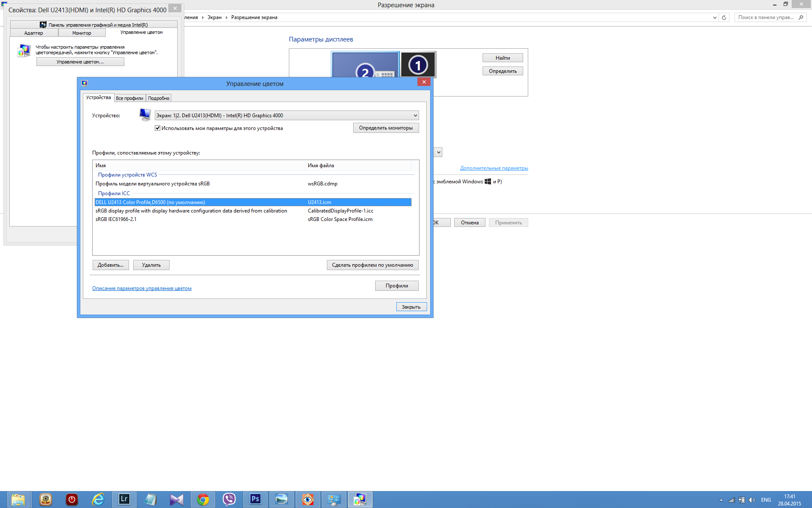This screenshot has height=508, width=812.
Task: Click the refresh icon in address bar
Action: (724, 17)
